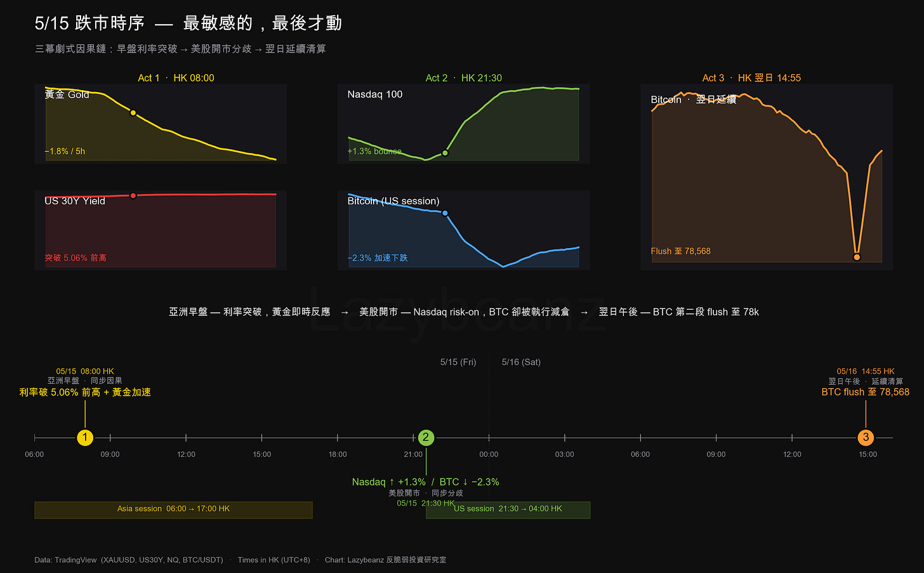The image size is (924, 573).
Task: Click the red dot on US 30Y Yield line
Action: 133,195
